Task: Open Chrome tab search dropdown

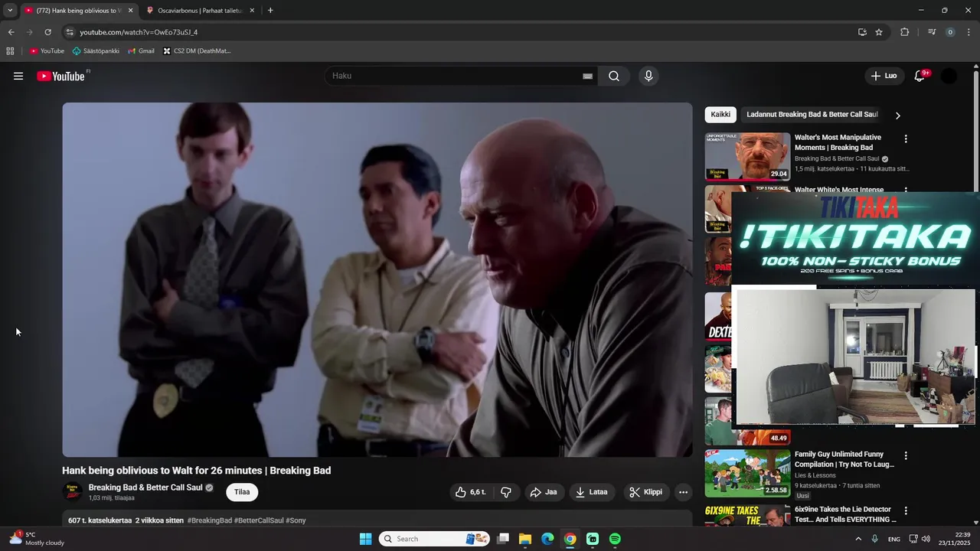Action: pos(10,10)
